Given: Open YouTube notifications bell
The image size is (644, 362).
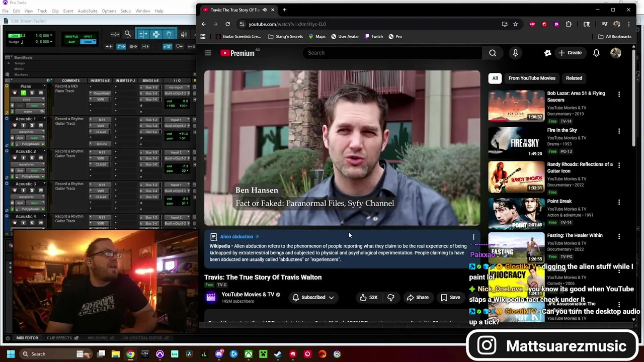Looking at the screenshot, I should [x=596, y=53].
